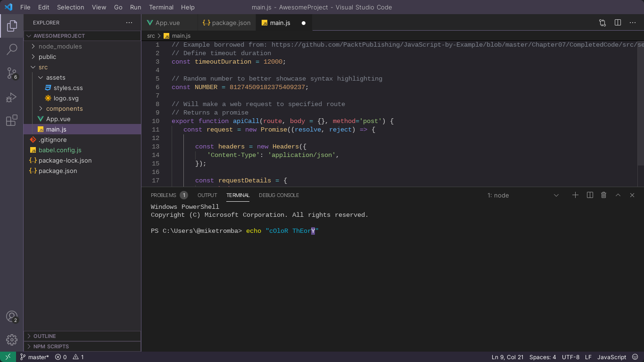Viewport: 644px width, 362px height.
Task: Click the UTF-8 encoding selector
Action: 570,357
